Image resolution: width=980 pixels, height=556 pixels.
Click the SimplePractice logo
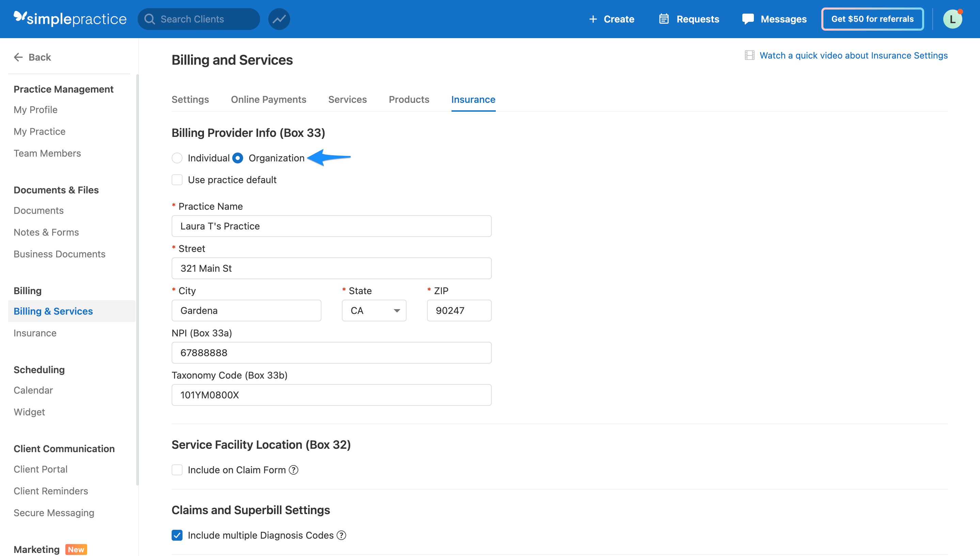(x=70, y=19)
